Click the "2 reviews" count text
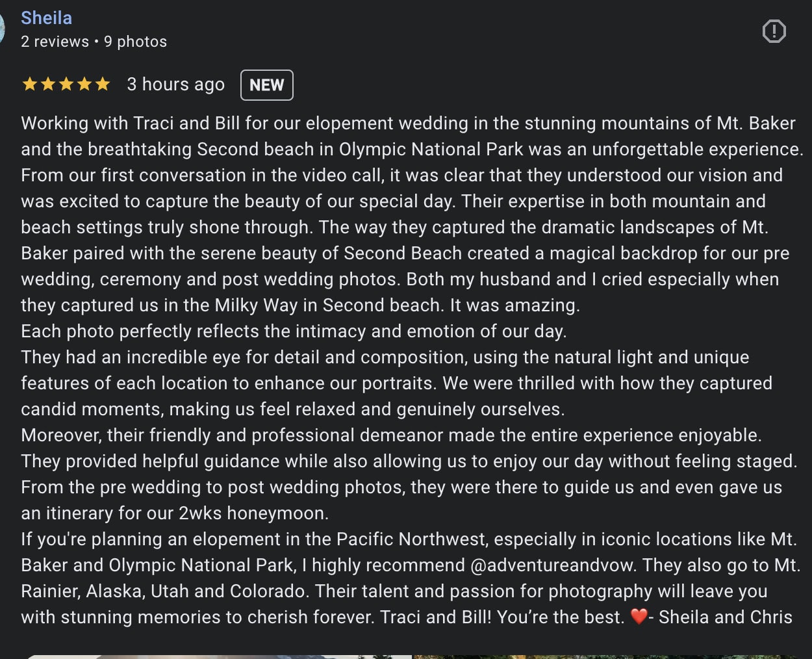This screenshot has width=812, height=659. [x=55, y=42]
